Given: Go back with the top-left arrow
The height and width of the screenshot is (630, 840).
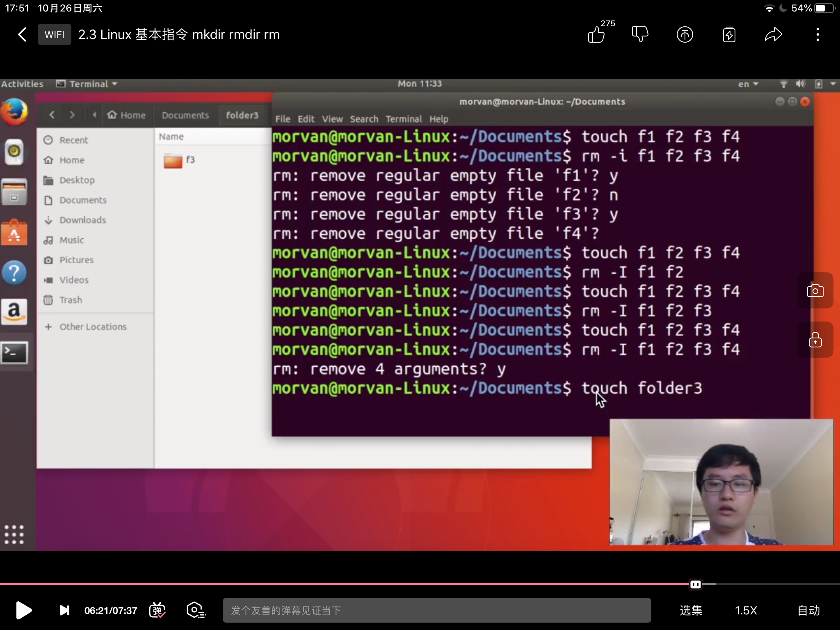Looking at the screenshot, I should point(23,34).
